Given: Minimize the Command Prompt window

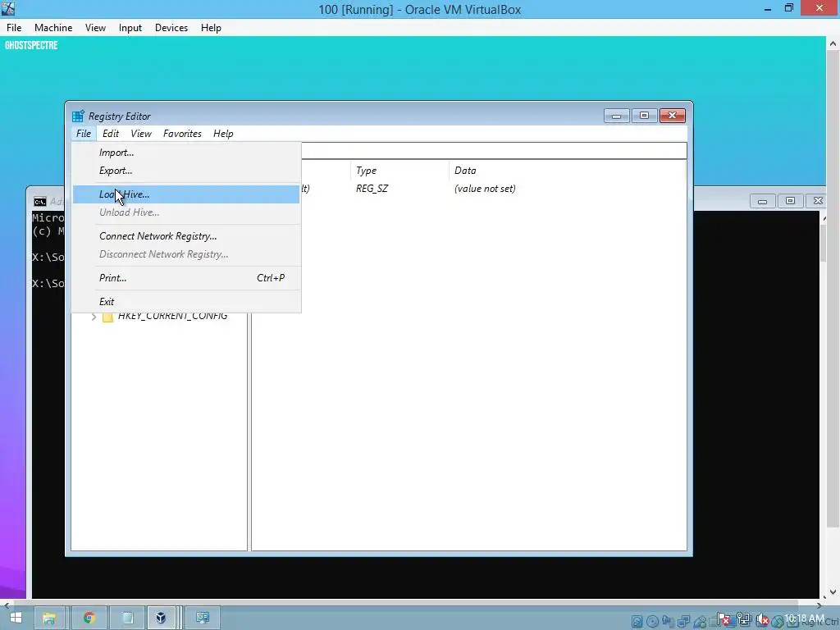Looking at the screenshot, I should [x=762, y=201].
